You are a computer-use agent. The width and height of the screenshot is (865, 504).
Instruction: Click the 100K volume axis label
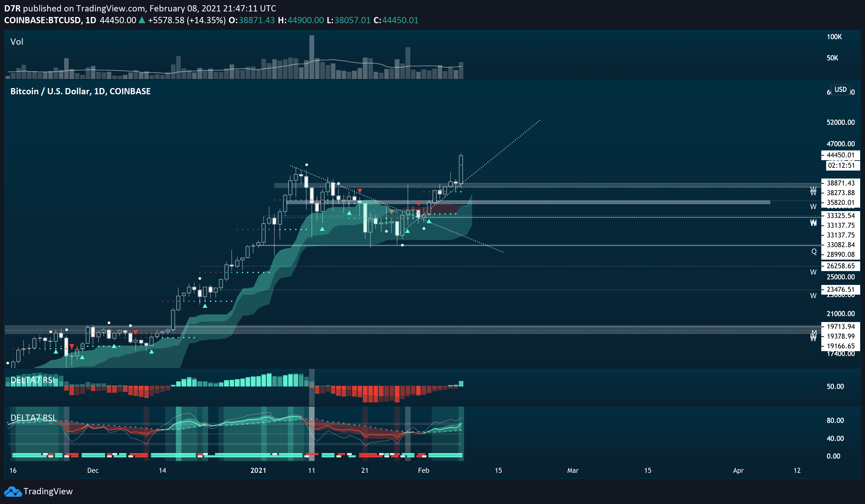[x=834, y=37]
